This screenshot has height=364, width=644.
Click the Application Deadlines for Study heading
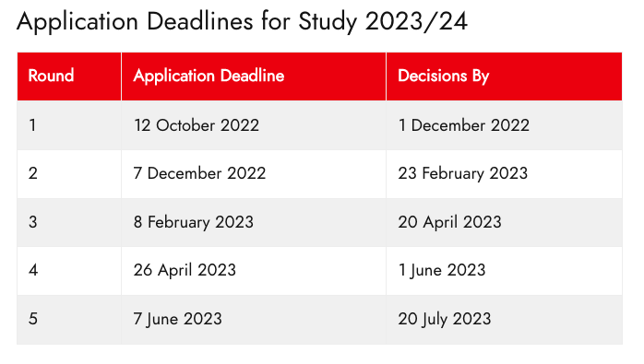tap(187, 22)
